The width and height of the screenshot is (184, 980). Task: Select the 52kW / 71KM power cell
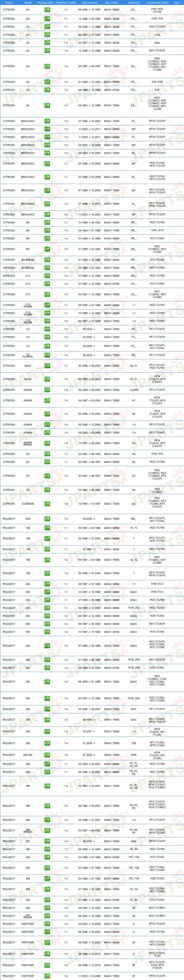(112, 231)
